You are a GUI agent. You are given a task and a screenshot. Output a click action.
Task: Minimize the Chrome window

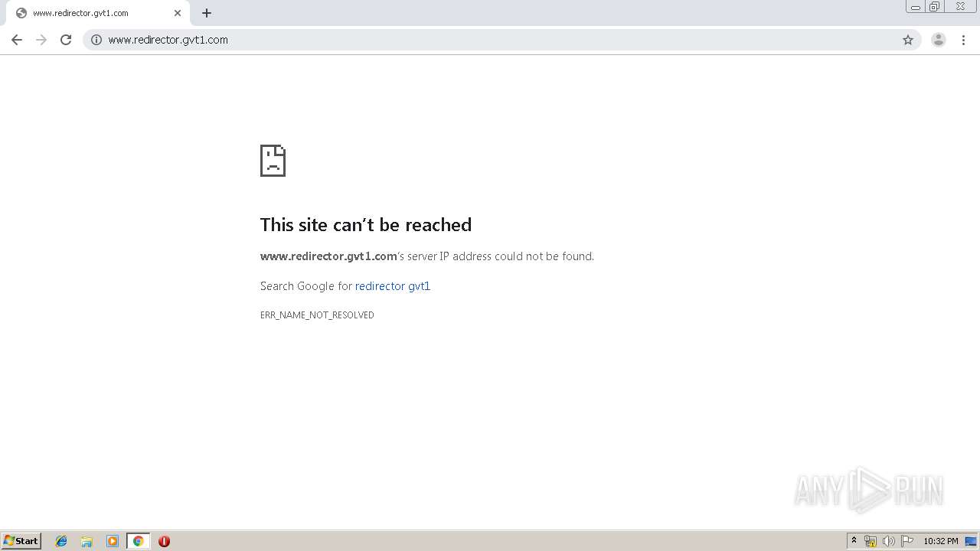click(916, 7)
